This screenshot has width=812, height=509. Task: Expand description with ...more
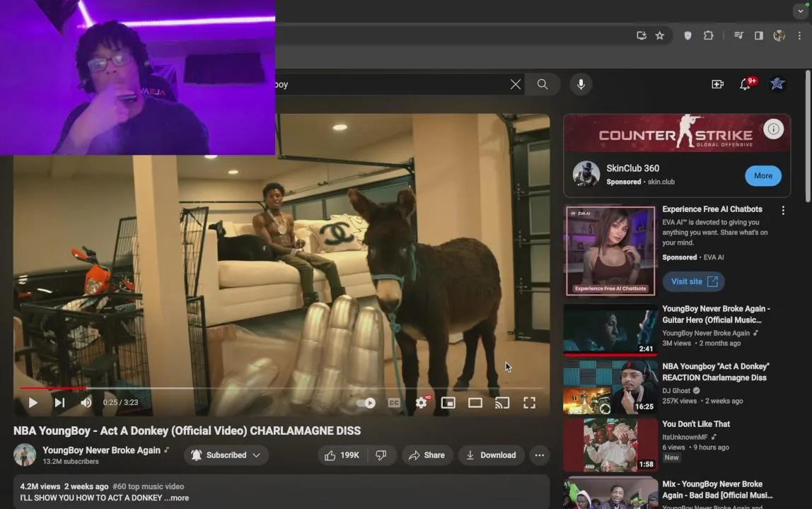pyautogui.click(x=176, y=498)
